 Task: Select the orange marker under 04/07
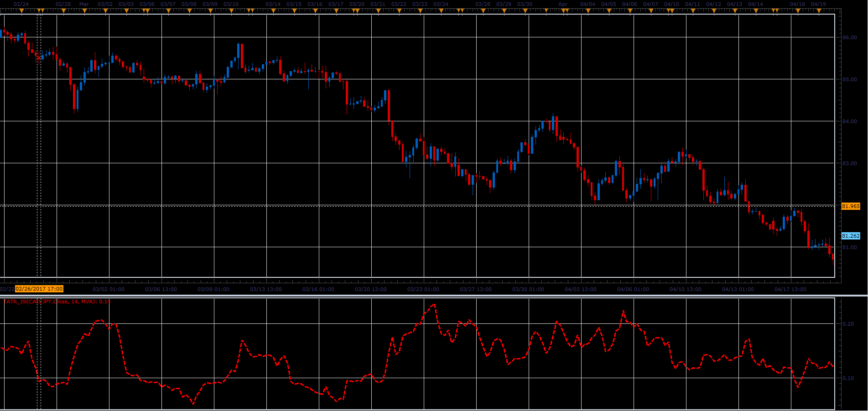coord(651,10)
